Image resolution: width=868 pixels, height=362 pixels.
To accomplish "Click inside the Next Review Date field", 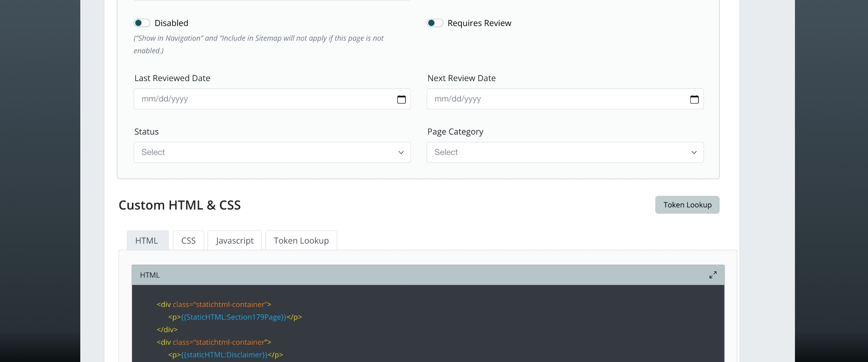I will point(542,99).
